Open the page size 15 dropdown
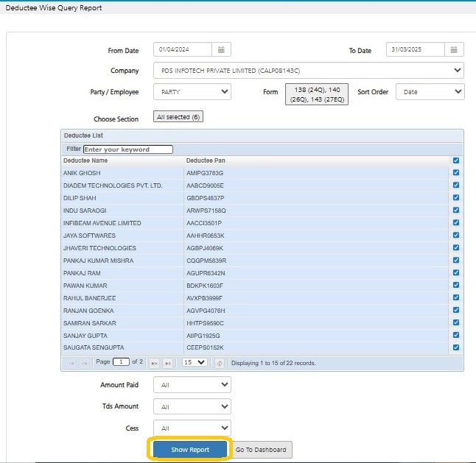The image size is (476, 463). click(x=195, y=362)
